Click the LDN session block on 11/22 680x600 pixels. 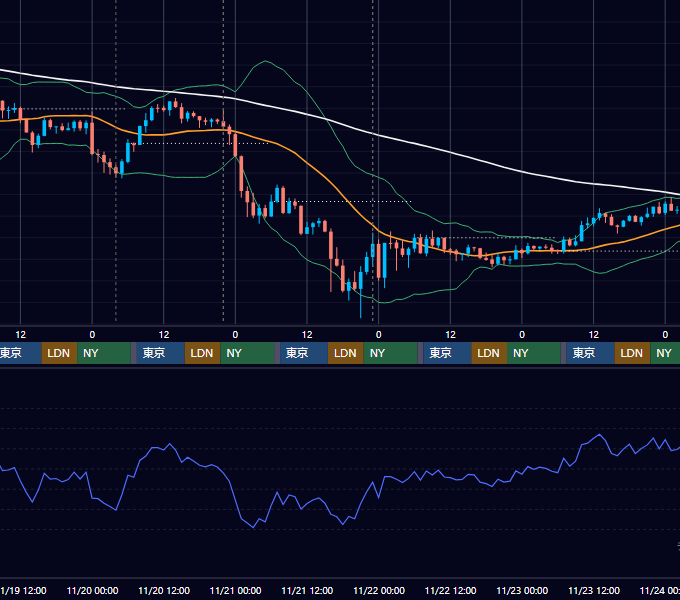pyautogui.click(x=489, y=353)
